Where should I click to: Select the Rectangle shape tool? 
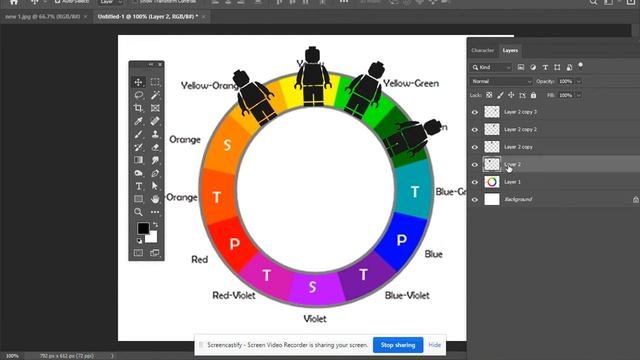138,199
